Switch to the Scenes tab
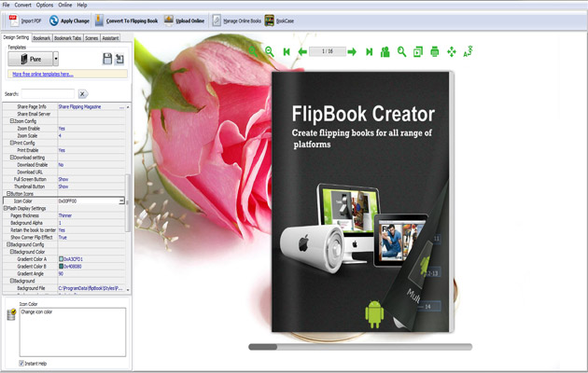The image size is (588, 373). (91, 38)
